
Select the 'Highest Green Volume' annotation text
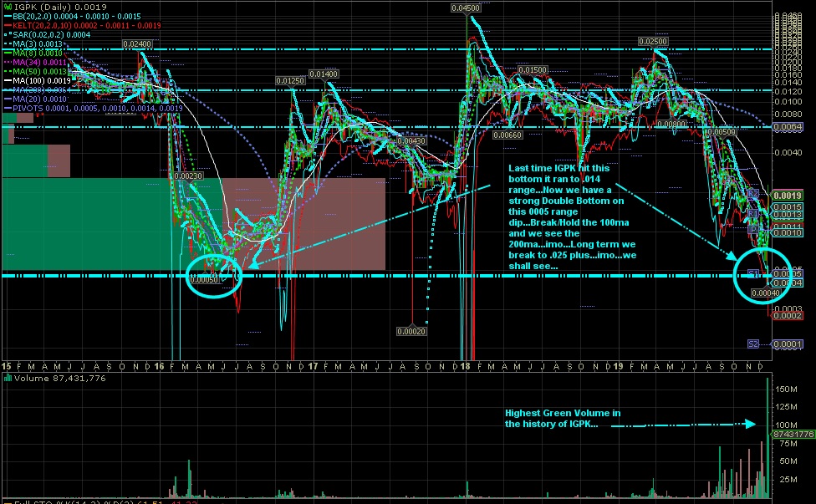(x=563, y=418)
